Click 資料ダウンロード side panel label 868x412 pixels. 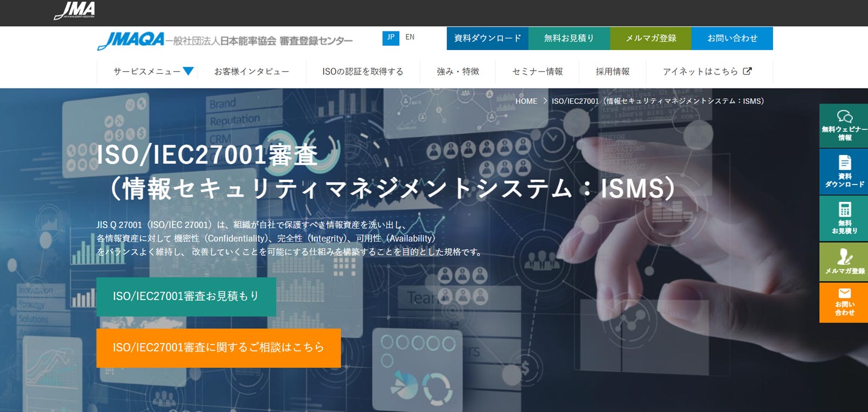click(845, 180)
